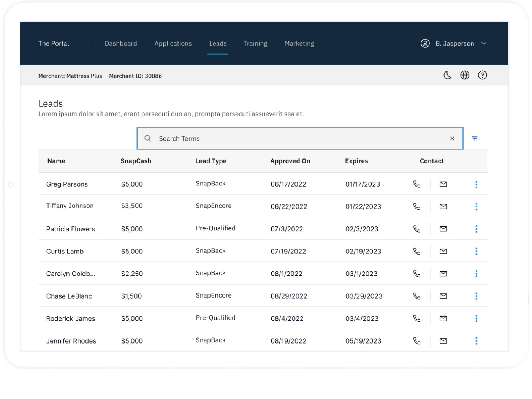The image size is (532, 399).
Task: Open help question mark icon
Action: click(x=483, y=75)
